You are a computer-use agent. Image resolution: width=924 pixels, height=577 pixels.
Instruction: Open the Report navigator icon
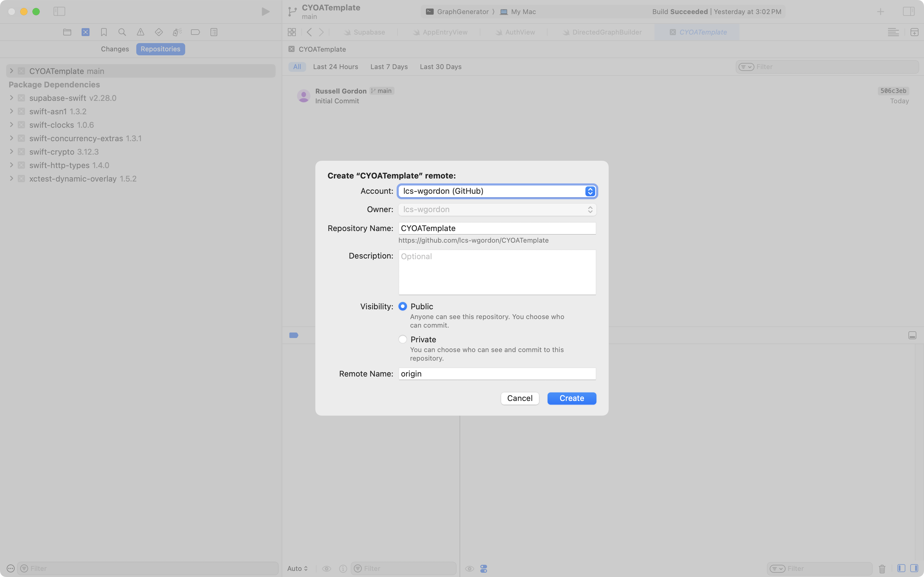[214, 32]
